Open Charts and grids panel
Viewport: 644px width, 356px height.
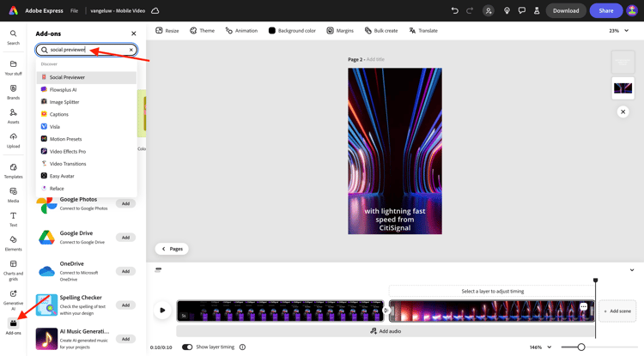click(x=13, y=270)
